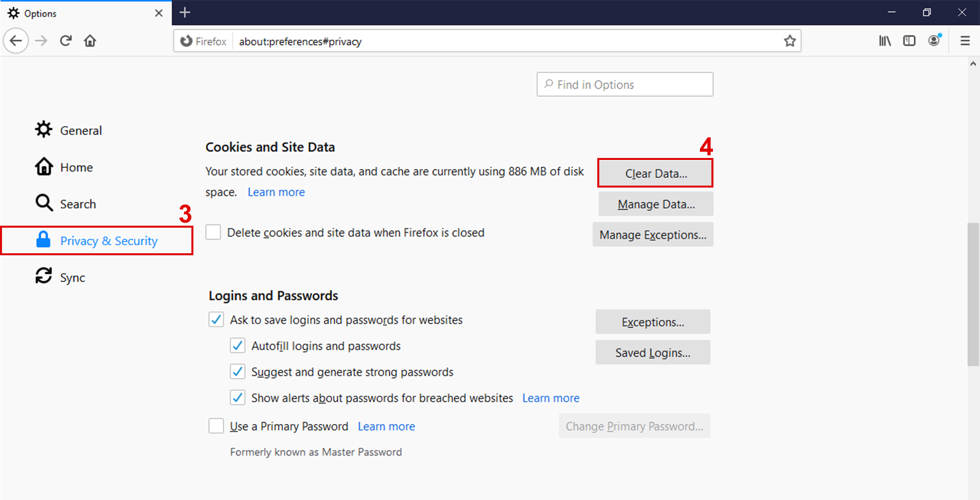Click the Formerly known as Master Password text
This screenshot has width=980, height=500.
tap(316, 452)
